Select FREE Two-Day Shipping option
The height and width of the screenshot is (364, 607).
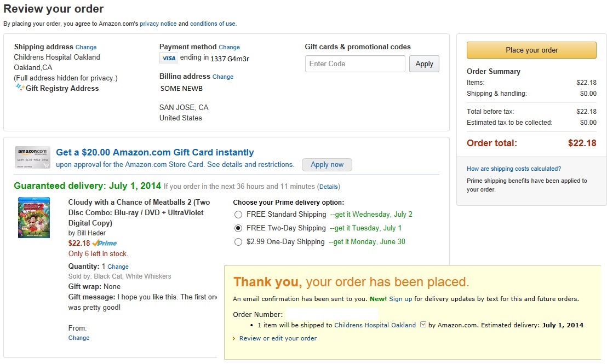[238, 228]
